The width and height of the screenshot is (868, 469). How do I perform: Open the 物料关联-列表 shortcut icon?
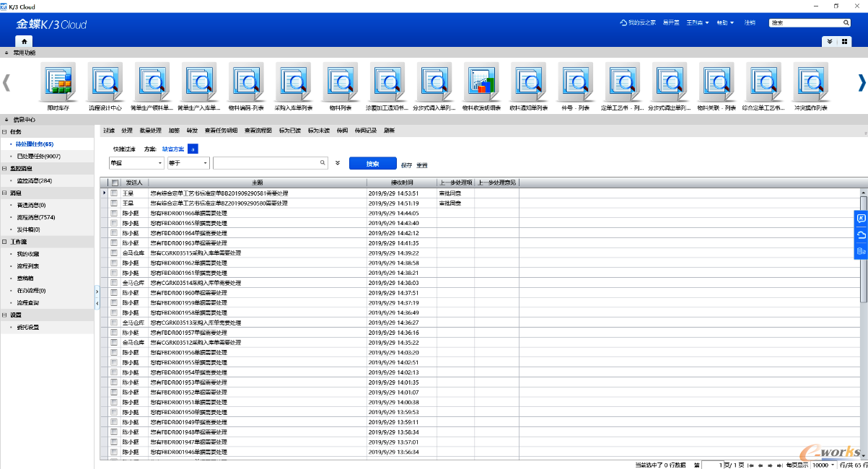[x=717, y=82]
